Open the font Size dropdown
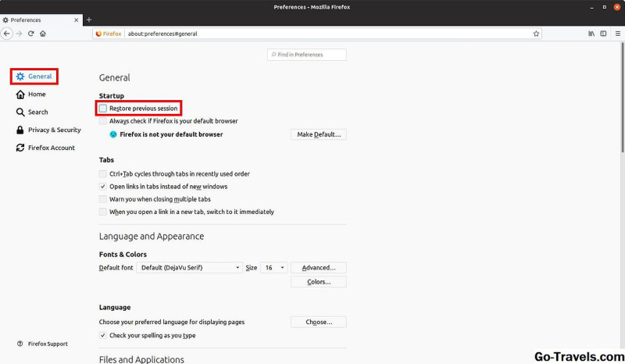Viewport: 625px width, 364px height. [x=274, y=267]
